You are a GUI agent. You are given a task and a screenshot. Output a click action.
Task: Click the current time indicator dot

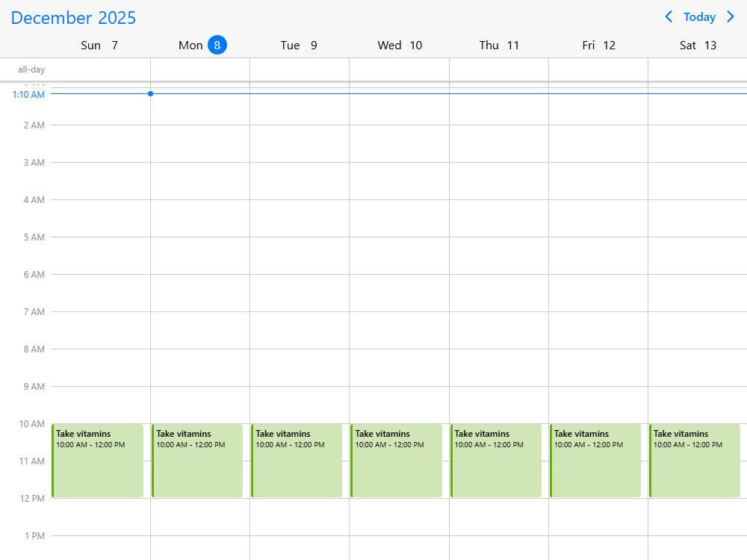click(x=150, y=93)
